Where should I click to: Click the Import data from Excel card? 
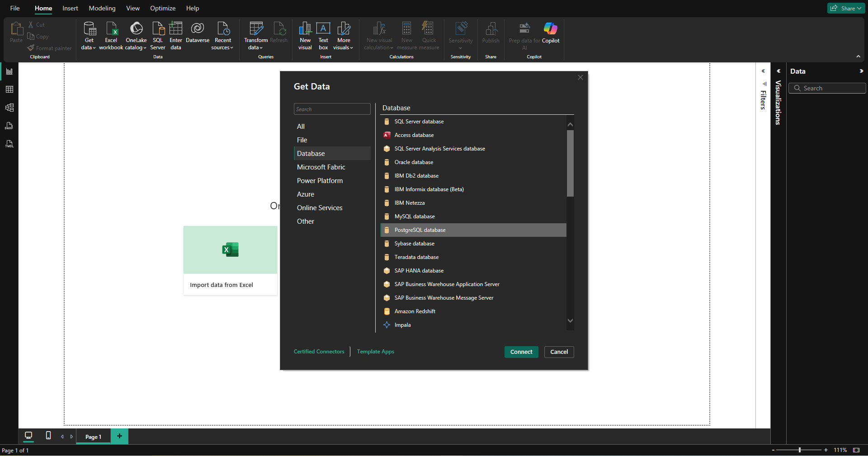tap(230, 260)
